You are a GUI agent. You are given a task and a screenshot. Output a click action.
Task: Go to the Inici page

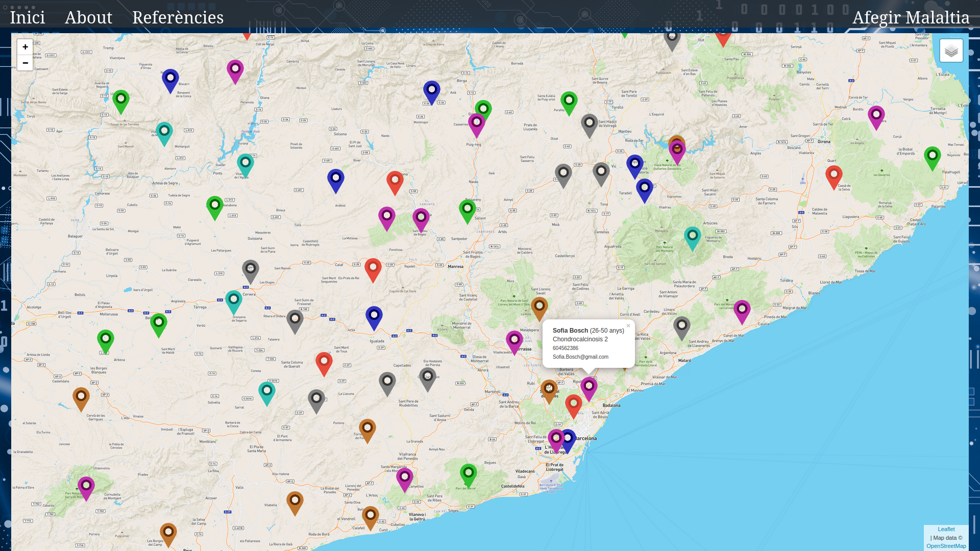28,17
